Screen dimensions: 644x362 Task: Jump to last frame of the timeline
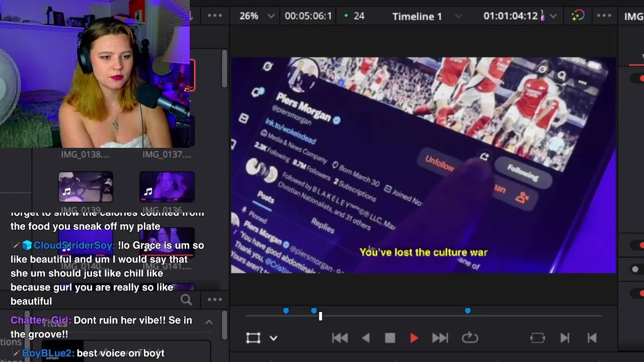(x=440, y=338)
